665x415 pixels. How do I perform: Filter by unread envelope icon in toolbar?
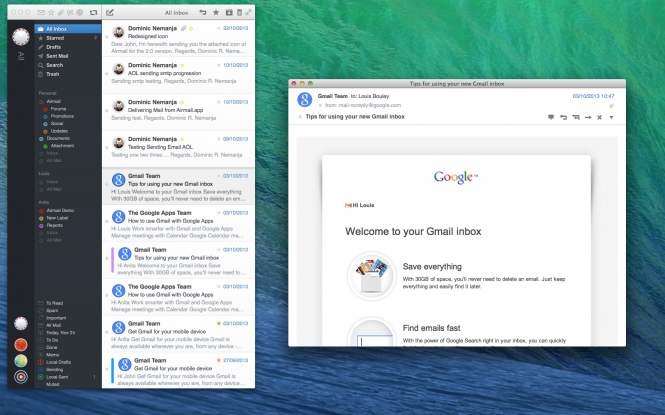coord(41,12)
